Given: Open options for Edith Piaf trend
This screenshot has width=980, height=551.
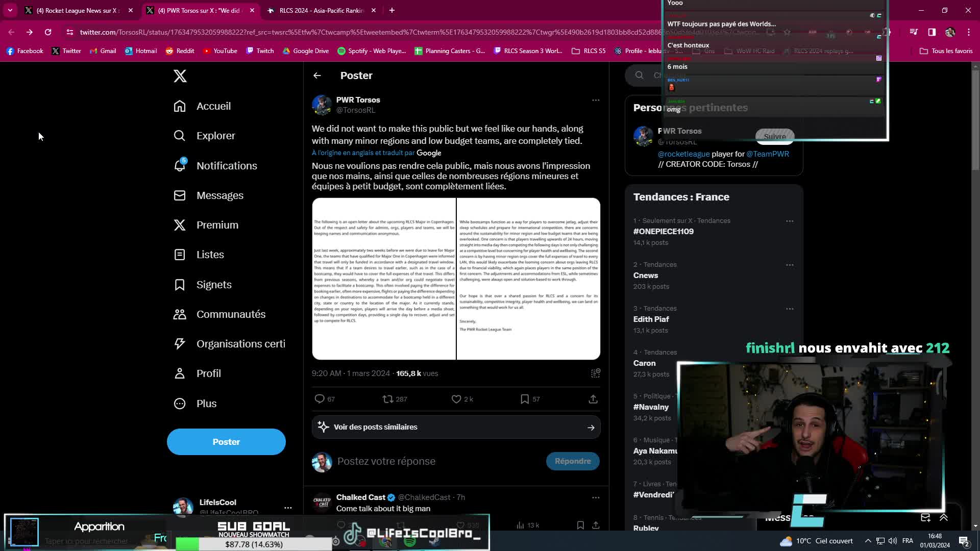Looking at the screenshot, I should point(790,309).
